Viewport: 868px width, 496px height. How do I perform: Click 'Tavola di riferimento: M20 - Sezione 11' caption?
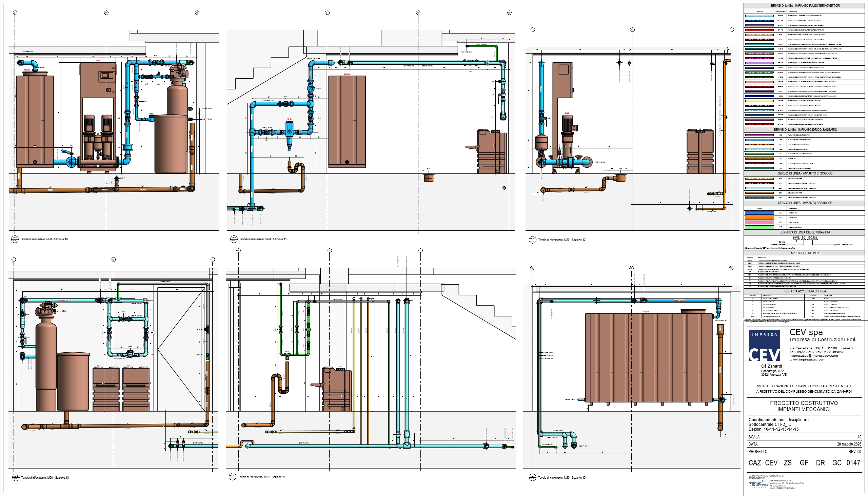pyautogui.click(x=263, y=239)
